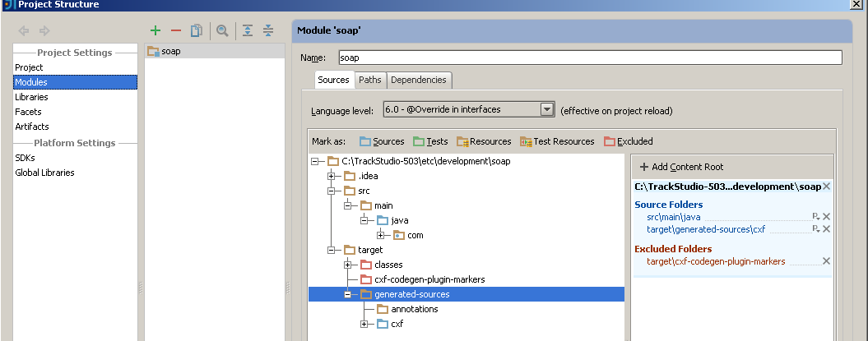The width and height of the screenshot is (868, 341).
Task: Click the Find magnifier icon in toolbar
Action: click(x=221, y=31)
